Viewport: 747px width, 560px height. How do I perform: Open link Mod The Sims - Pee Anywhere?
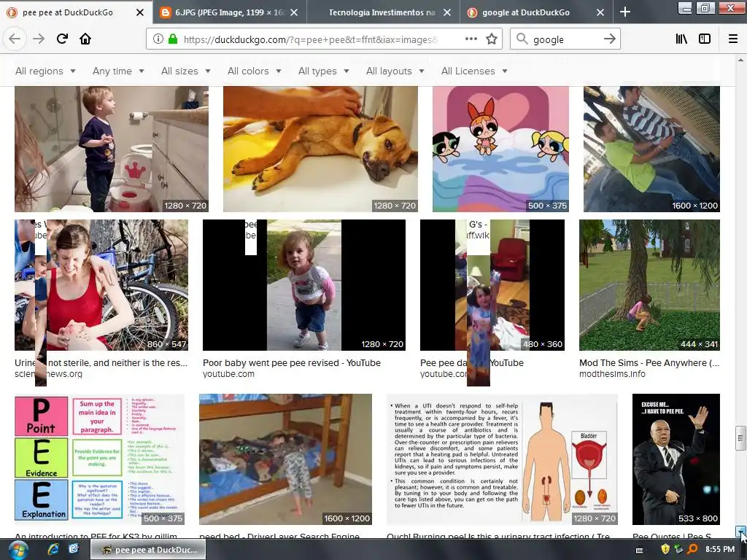coord(649,363)
